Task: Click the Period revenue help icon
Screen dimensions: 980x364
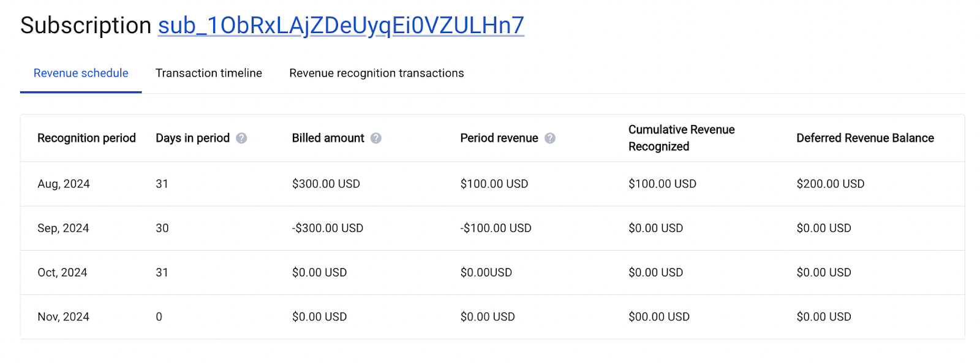Action: [550, 138]
